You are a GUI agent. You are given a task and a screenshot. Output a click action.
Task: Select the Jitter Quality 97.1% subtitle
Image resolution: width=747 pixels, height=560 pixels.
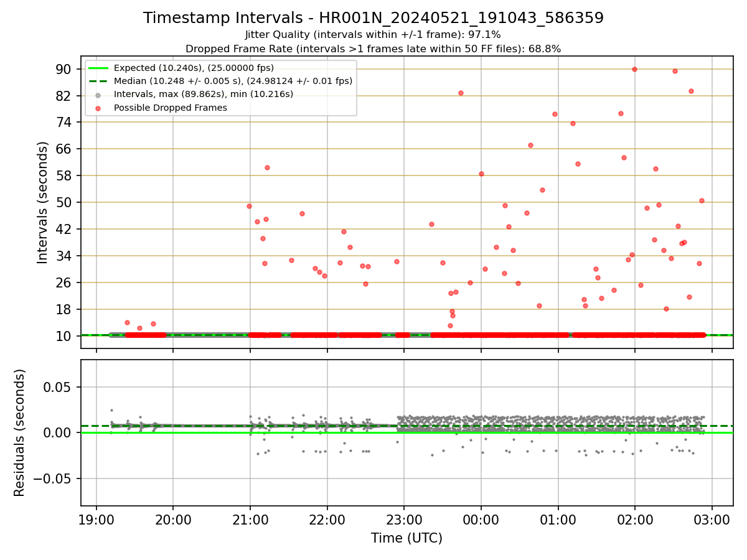pyautogui.click(x=374, y=35)
